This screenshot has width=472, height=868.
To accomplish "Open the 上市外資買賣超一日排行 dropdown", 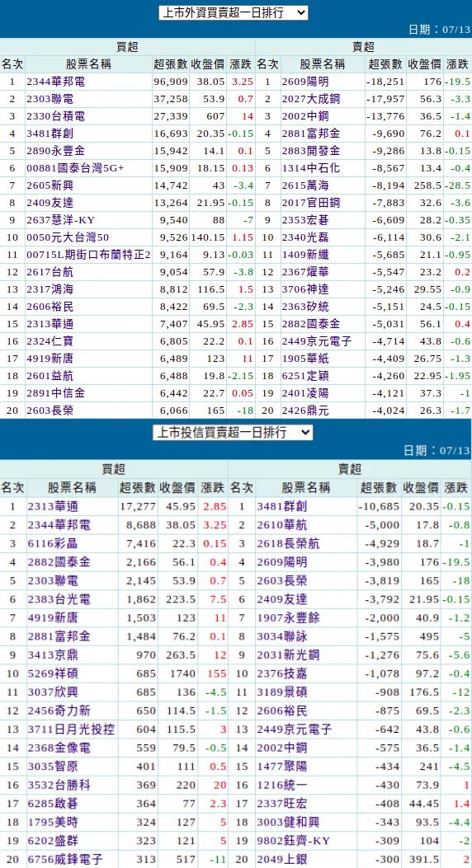I will coord(234,12).
